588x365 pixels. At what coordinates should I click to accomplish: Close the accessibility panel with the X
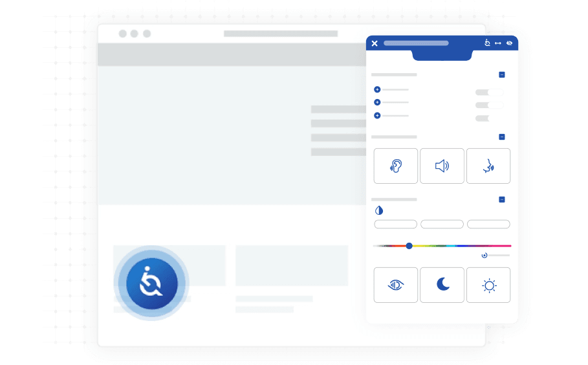tap(375, 43)
